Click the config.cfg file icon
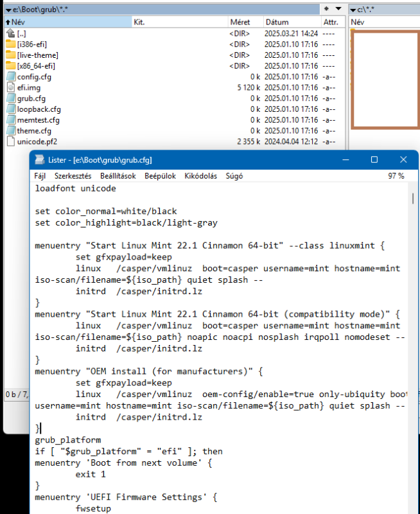The image size is (420, 514). tap(10, 76)
